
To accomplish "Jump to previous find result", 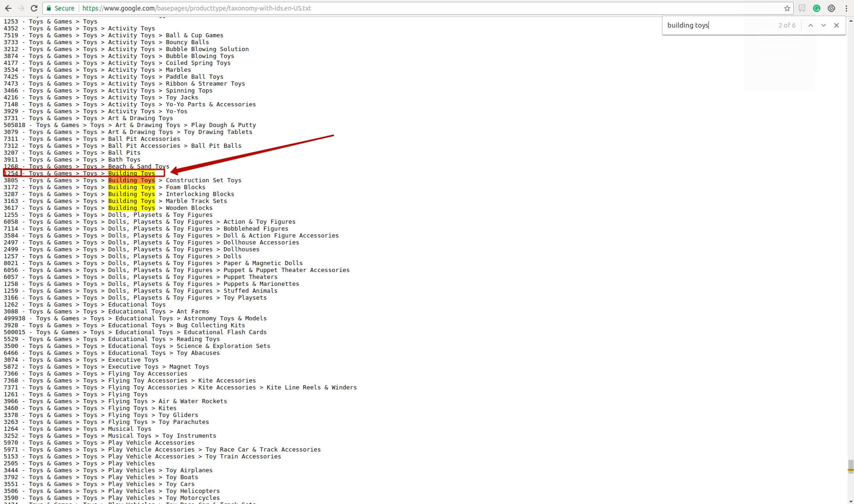I will (811, 25).
